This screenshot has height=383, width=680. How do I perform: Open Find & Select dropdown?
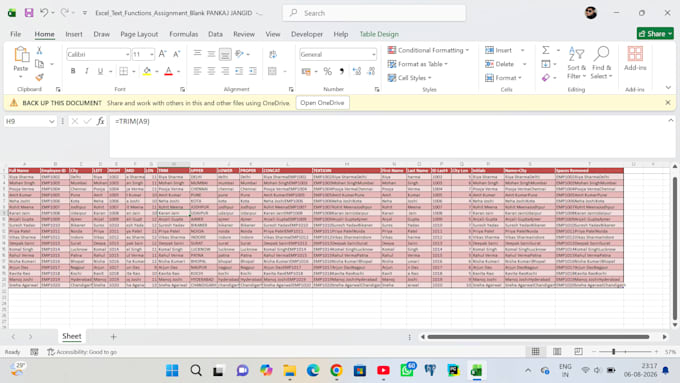[601, 63]
